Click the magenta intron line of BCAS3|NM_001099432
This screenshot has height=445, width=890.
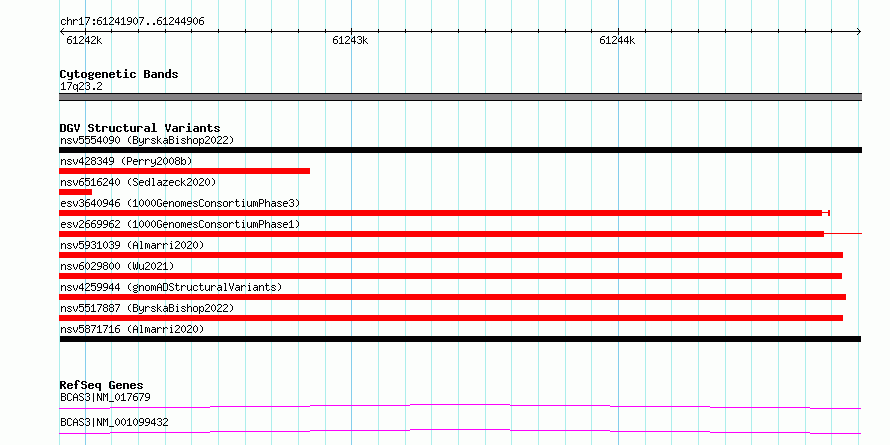point(460,431)
